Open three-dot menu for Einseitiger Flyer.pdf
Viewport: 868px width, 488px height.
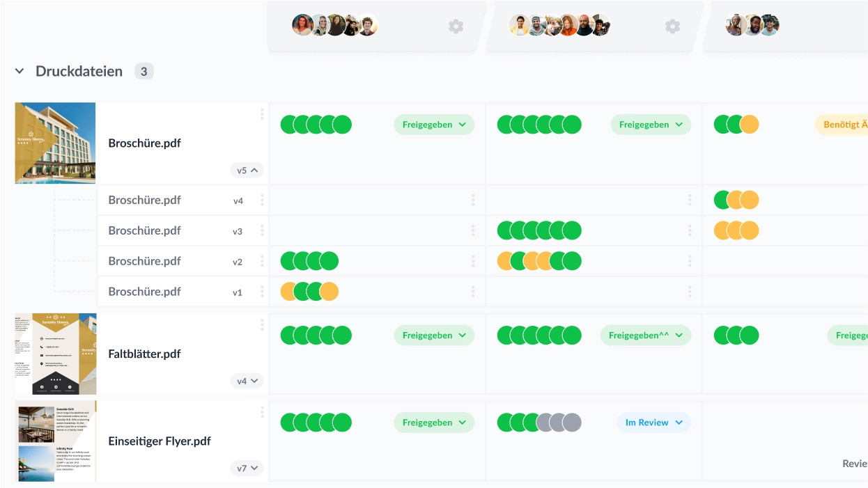click(x=262, y=412)
